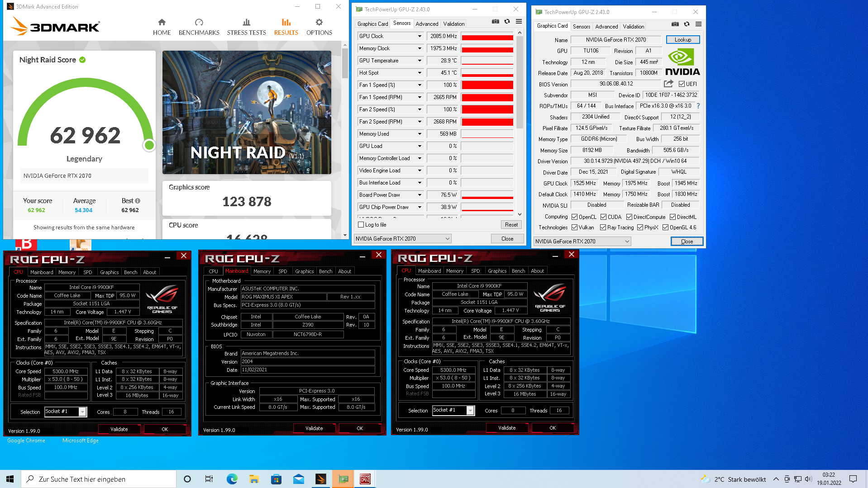868x488 pixels.
Task: Open File Explorer from taskbar
Action: click(254, 479)
